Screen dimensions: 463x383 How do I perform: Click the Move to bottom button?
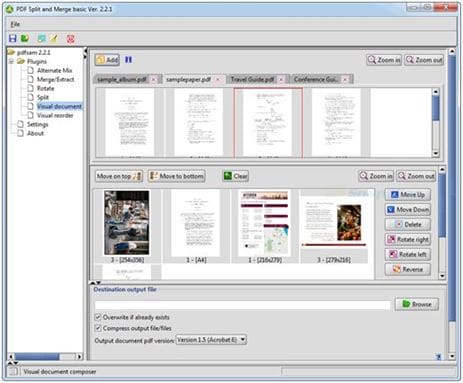tap(177, 176)
